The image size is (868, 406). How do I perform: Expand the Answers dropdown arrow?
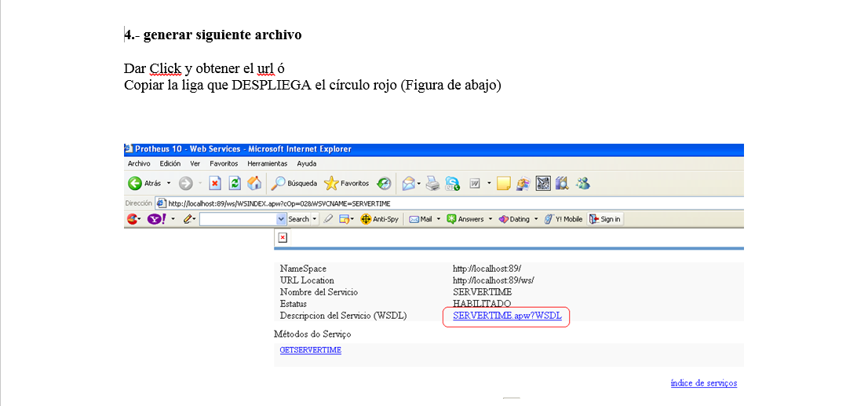point(490,219)
